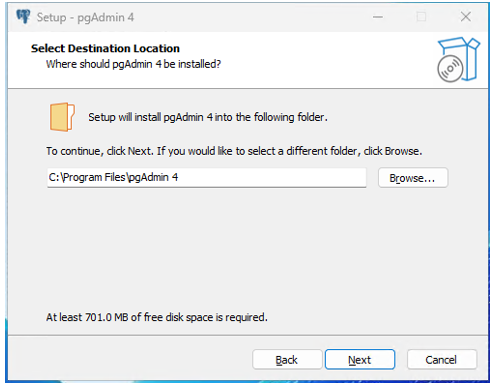Click 'Where should pgAdmin 4 be installed?' text

(133, 64)
